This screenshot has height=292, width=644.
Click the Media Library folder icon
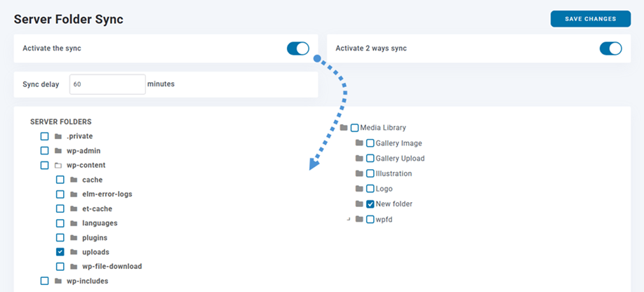[x=344, y=128]
